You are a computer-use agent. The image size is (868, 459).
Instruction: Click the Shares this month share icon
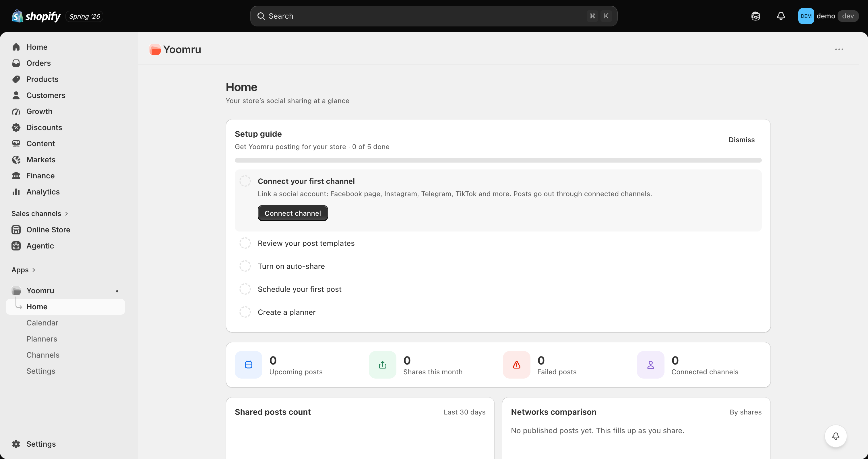382,365
